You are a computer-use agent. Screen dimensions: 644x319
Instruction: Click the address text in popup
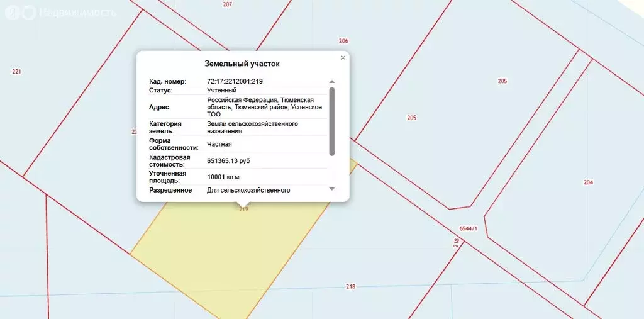(264, 107)
